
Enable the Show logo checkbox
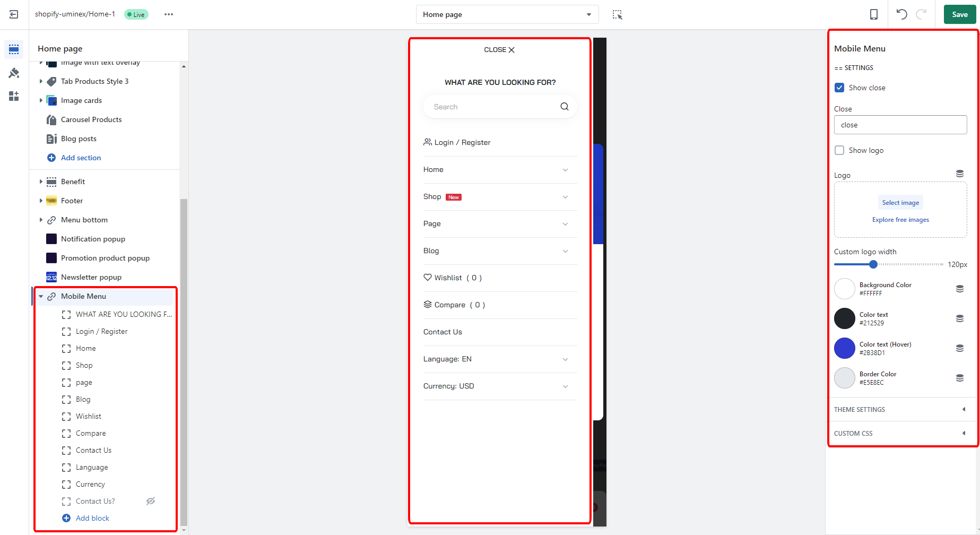pyautogui.click(x=839, y=150)
